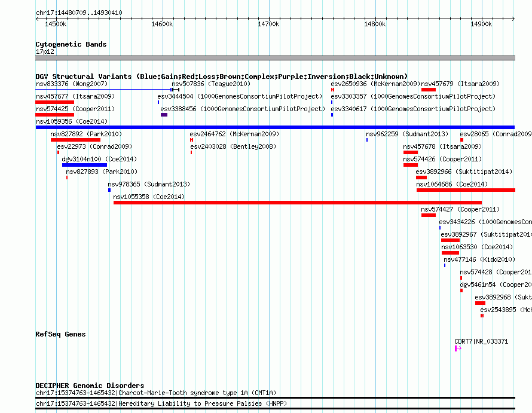Click the 17p12 cytogenetic band bar
Viewport: 532px width, 413px height.
tap(275, 58)
